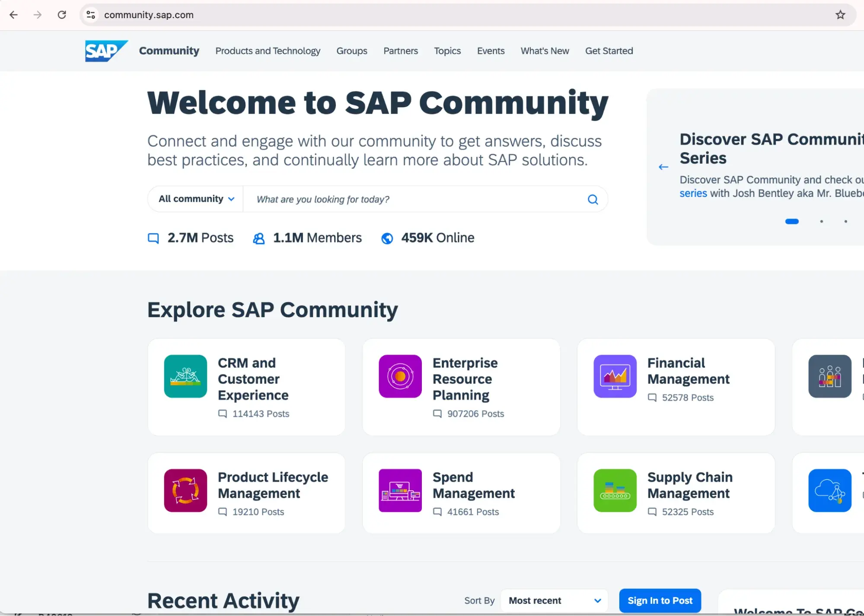Click the 1.1M Members statistic

pos(317,238)
